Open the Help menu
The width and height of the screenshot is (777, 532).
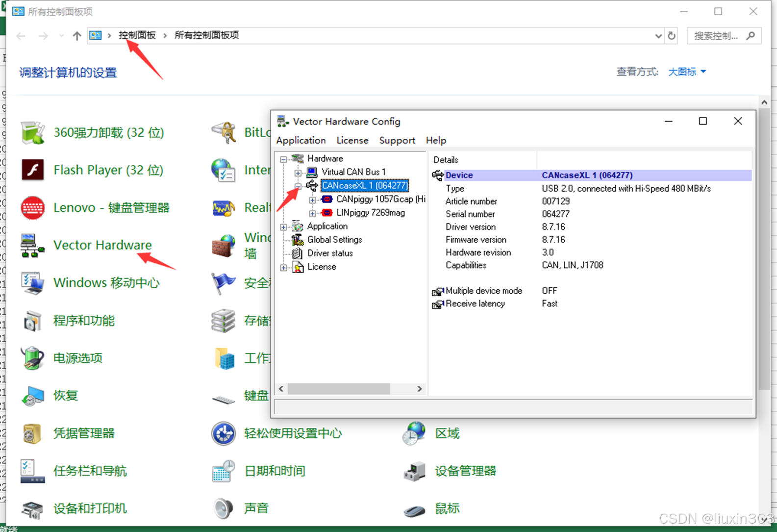tap(436, 140)
